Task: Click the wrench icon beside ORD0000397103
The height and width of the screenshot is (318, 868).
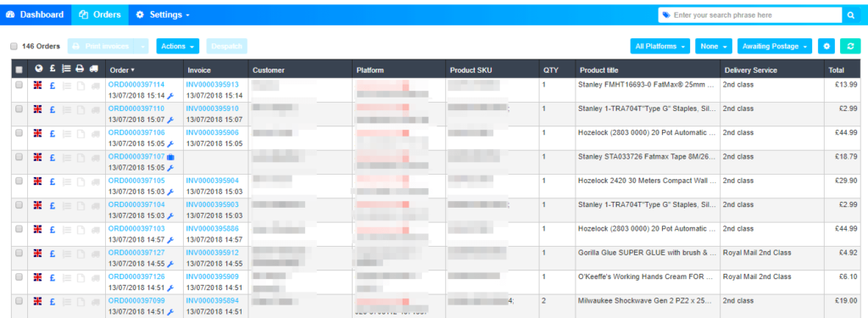Action: point(170,240)
